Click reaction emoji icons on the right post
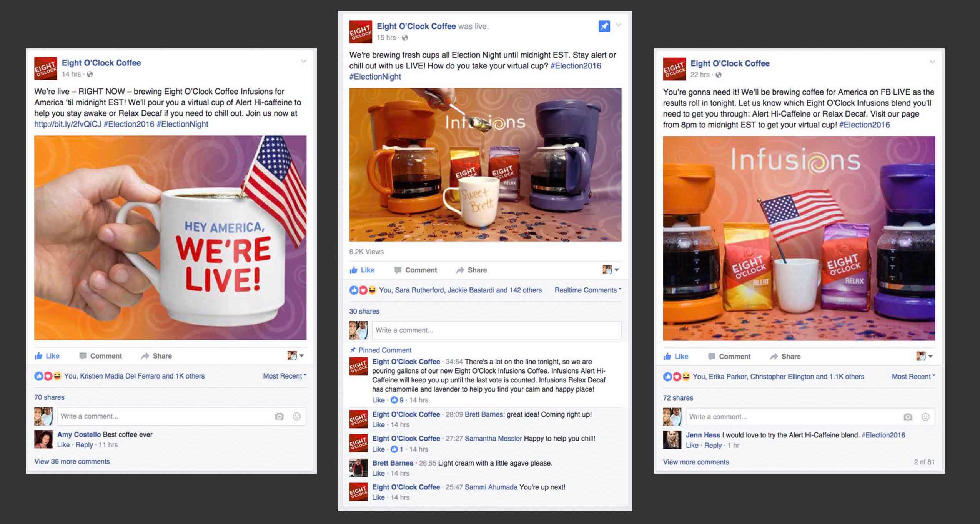Screen dimensions: 980x524 676,377
